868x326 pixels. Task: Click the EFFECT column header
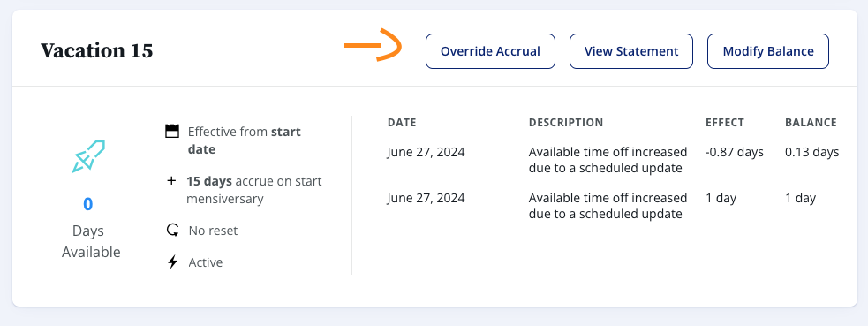725,122
